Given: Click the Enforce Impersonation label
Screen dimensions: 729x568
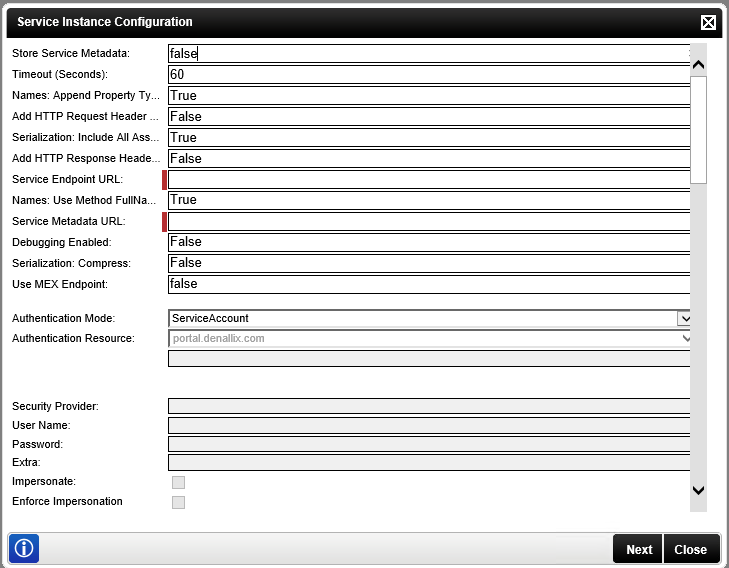Looking at the screenshot, I should pos(67,502).
